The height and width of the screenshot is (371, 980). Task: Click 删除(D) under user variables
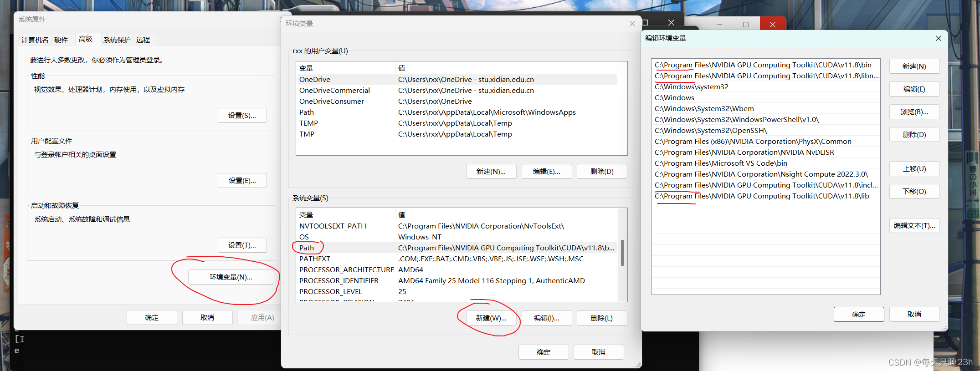pyautogui.click(x=602, y=172)
